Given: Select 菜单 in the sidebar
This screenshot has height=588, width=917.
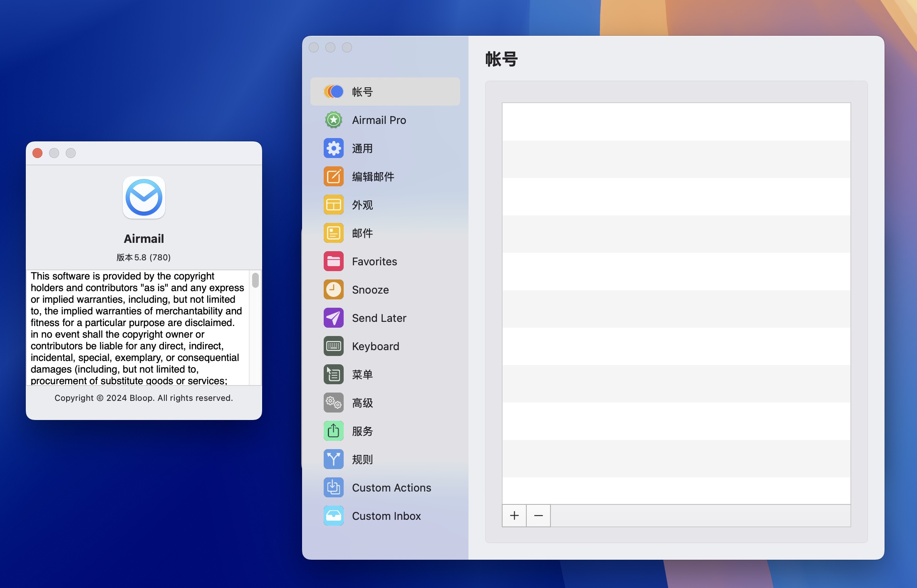Looking at the screenshot, I should (x=385, y=374).
